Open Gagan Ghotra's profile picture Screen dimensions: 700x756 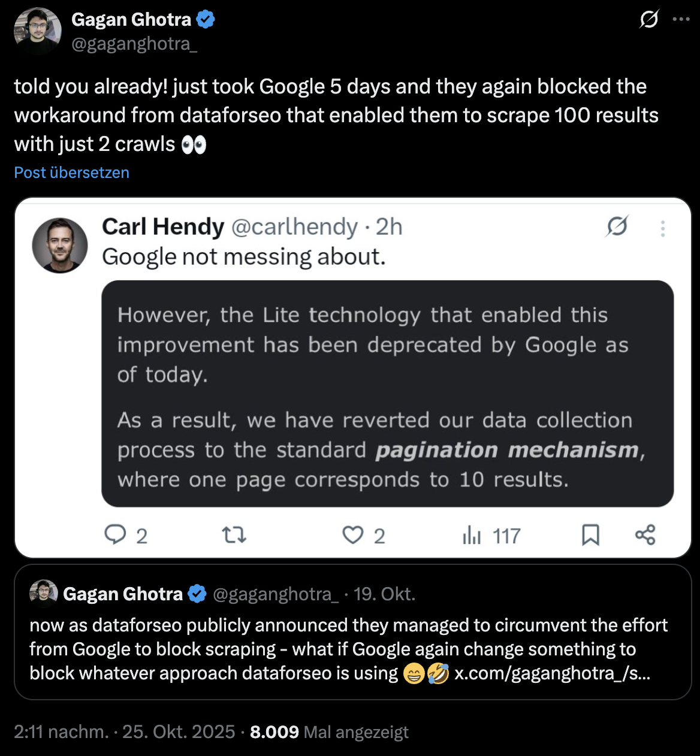click(x=37, y=31)
